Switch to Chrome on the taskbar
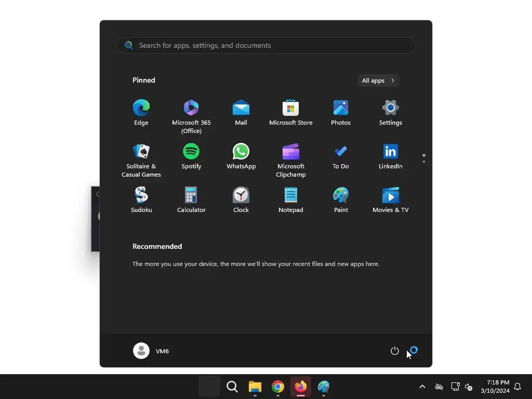The height and width of the screenshot is (399, 532). 278,387
